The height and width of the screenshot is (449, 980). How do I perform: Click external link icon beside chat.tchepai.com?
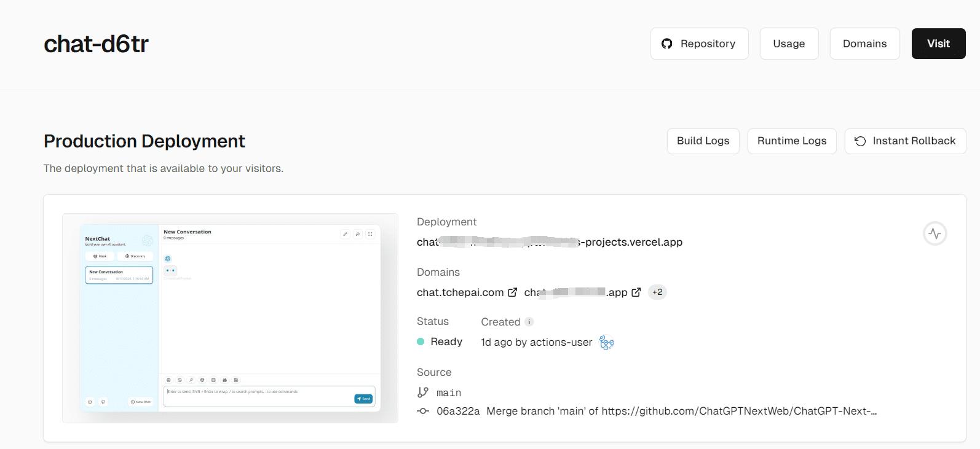click(x=513, y=292)
